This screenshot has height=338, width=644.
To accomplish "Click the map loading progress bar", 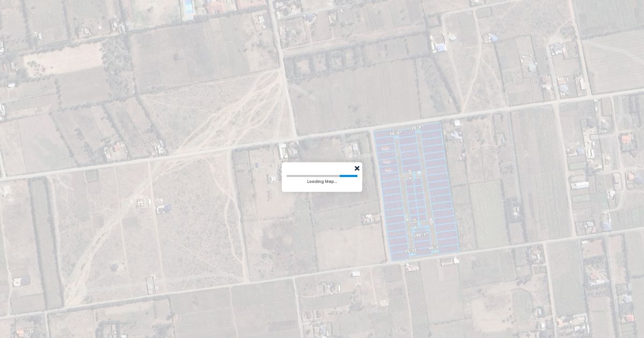I will (321, 175).
